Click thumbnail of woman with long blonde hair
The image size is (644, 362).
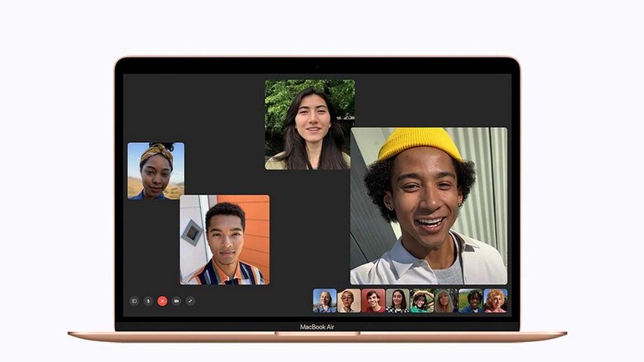tap(446, 300)
